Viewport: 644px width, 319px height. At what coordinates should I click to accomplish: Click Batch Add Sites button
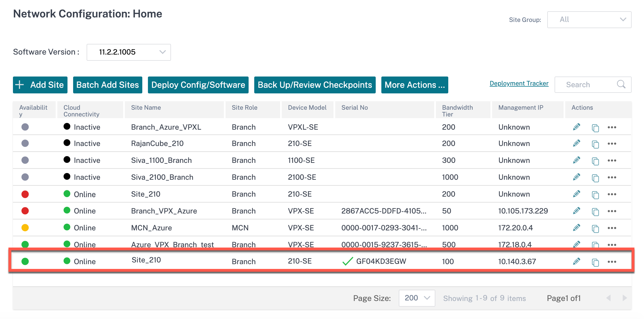point(108,85)
